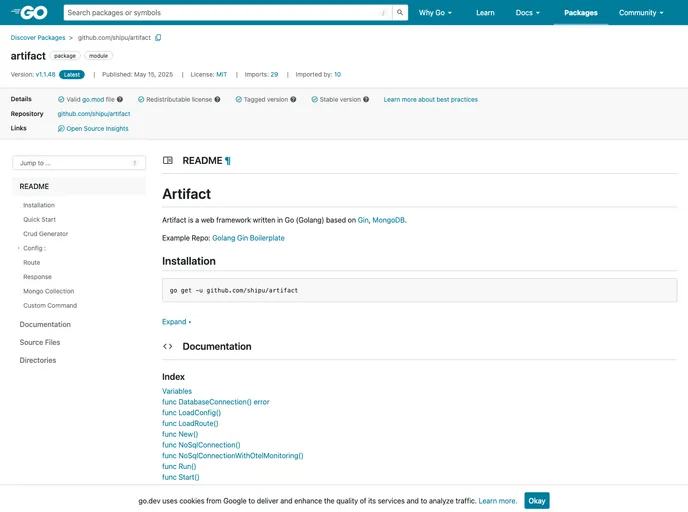Open Learn more cookie link
This screenshot has width=688, height=512.
pos(498,501)
